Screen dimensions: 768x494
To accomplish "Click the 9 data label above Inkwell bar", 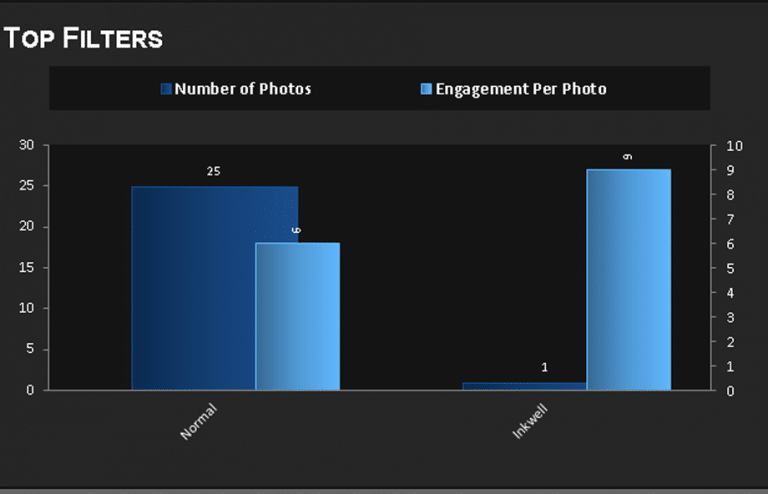I will coord(628,157).
